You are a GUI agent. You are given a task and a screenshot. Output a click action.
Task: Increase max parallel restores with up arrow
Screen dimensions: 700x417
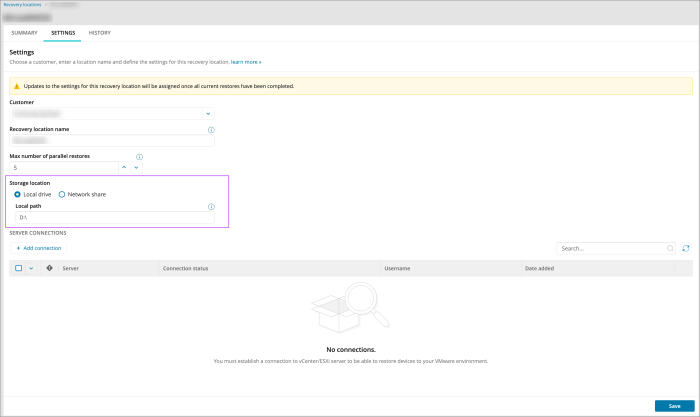point(124,167)
